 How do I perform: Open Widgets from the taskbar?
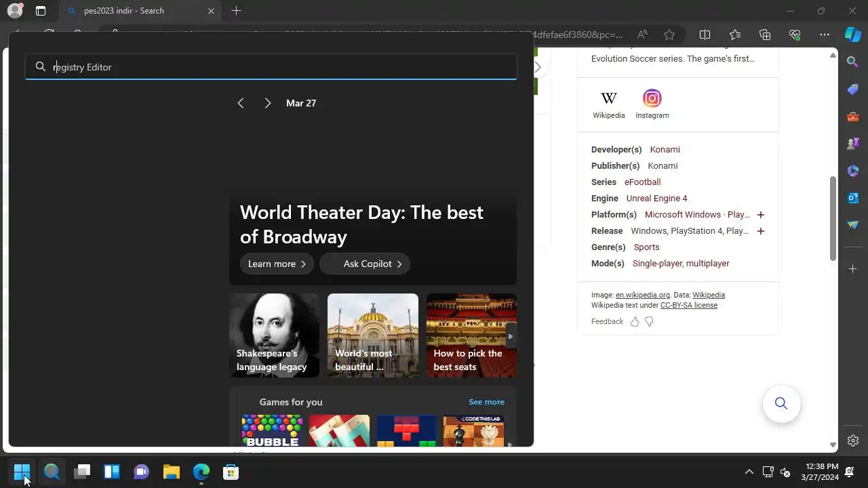click(112, 471)
